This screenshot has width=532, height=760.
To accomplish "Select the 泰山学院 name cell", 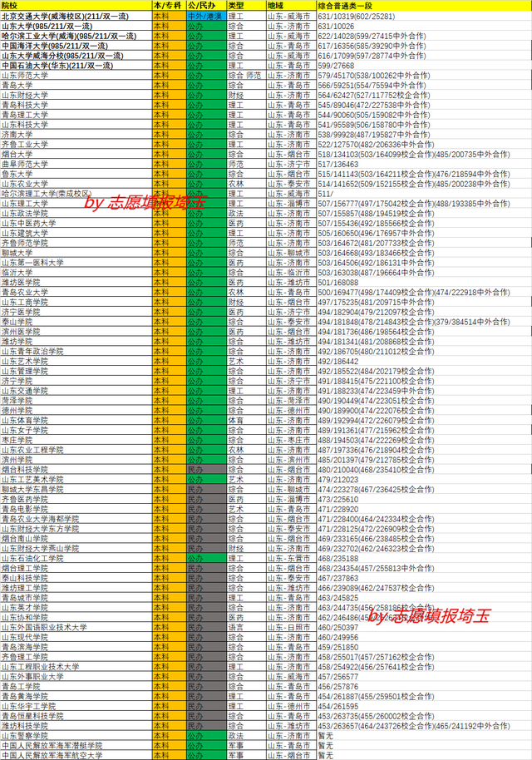I will tap(76, 322).
